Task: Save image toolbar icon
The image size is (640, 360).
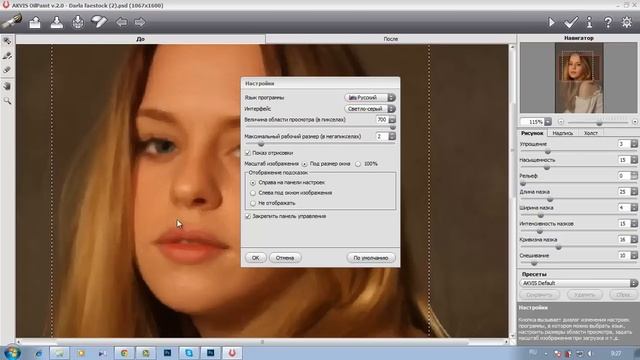Action: [56, 22]
